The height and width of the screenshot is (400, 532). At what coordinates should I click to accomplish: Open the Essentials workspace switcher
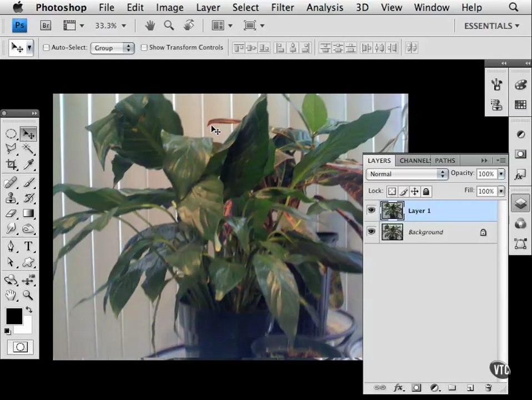click(x=491, y=26)
